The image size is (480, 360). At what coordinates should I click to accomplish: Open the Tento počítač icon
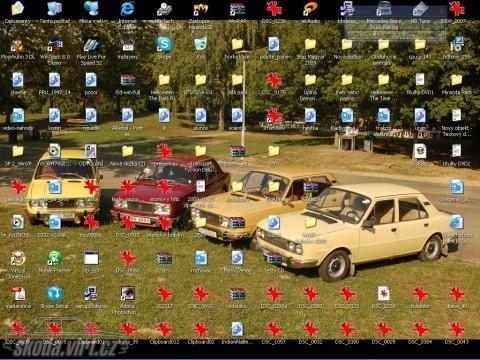pos(55,9)
